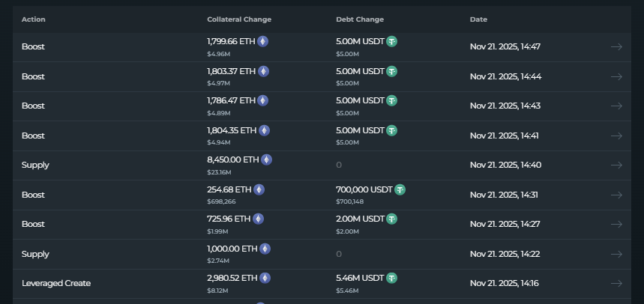Click the USDT icon beside 2.00M USDT

pyautogui.click(x=391, y=219)
